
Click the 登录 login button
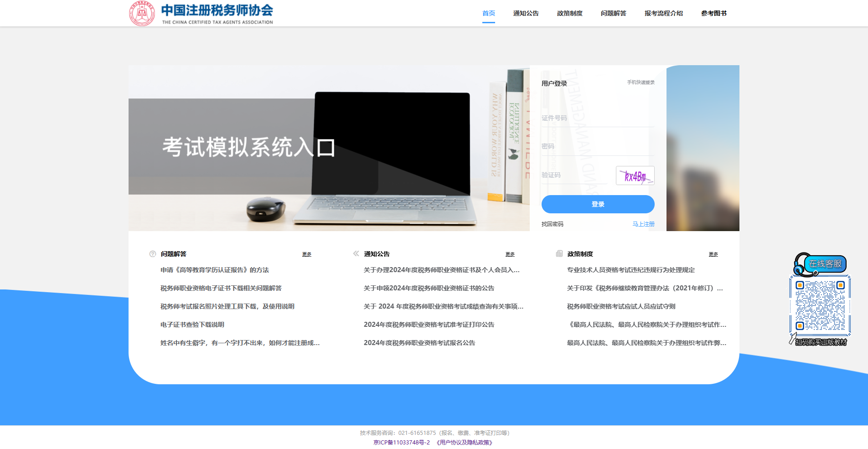[598, 204]
